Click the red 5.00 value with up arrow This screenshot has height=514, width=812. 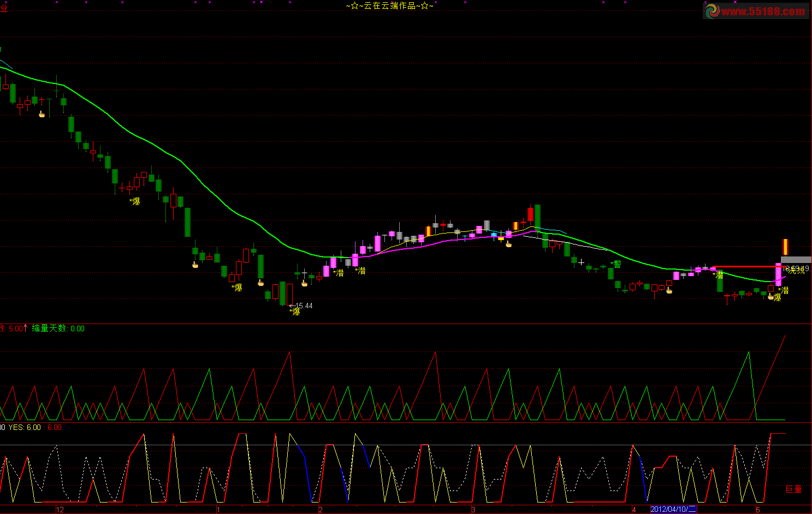pyautogui.click(x=18, y=328)
